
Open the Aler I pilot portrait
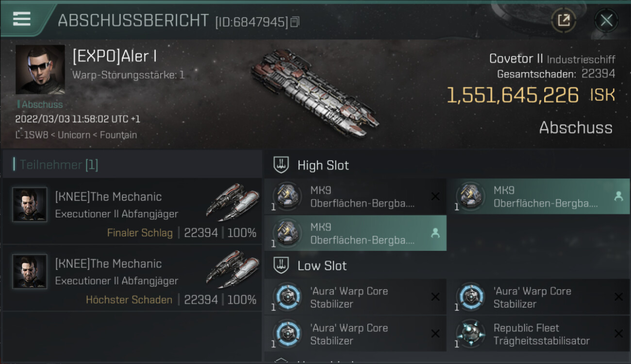point(40,69)
